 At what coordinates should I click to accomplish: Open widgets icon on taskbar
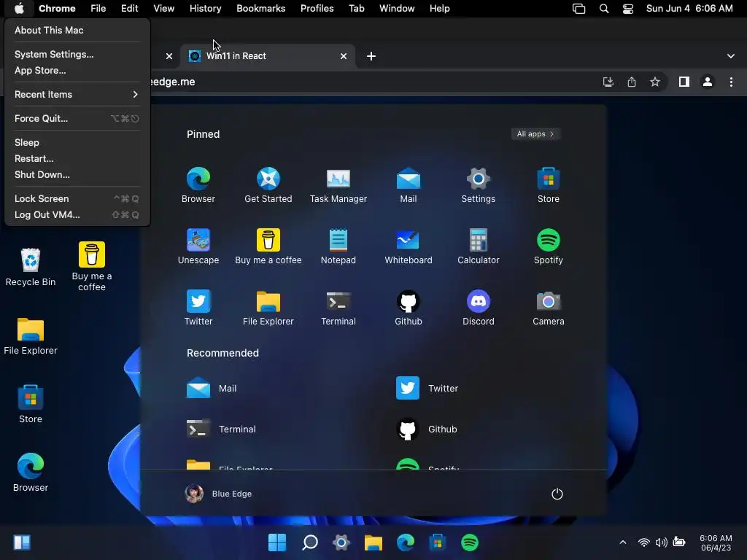coord(22,542)
